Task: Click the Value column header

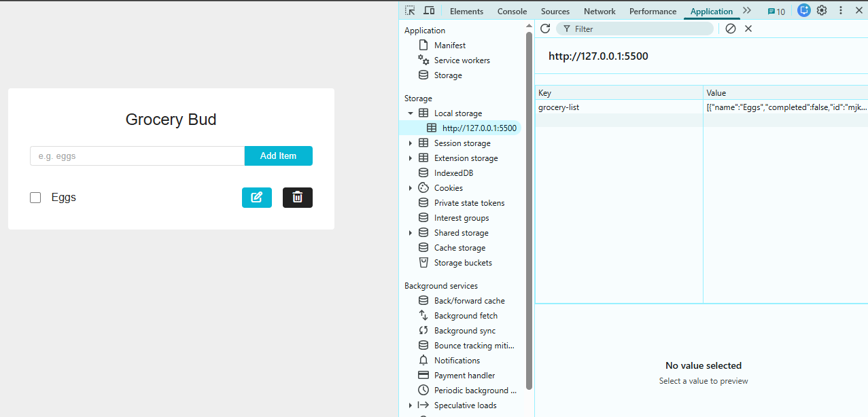Action: coord(786,93)
